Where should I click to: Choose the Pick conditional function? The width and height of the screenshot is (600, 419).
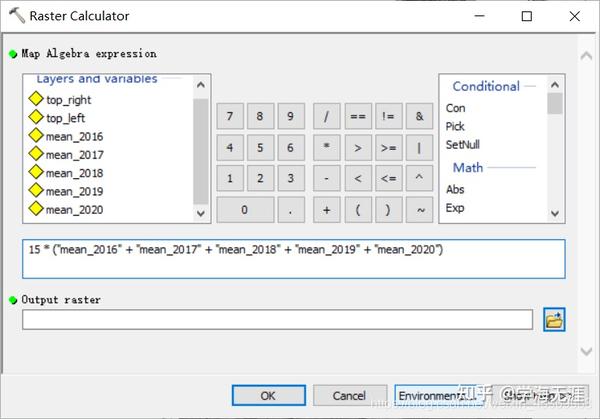point(455,126)
